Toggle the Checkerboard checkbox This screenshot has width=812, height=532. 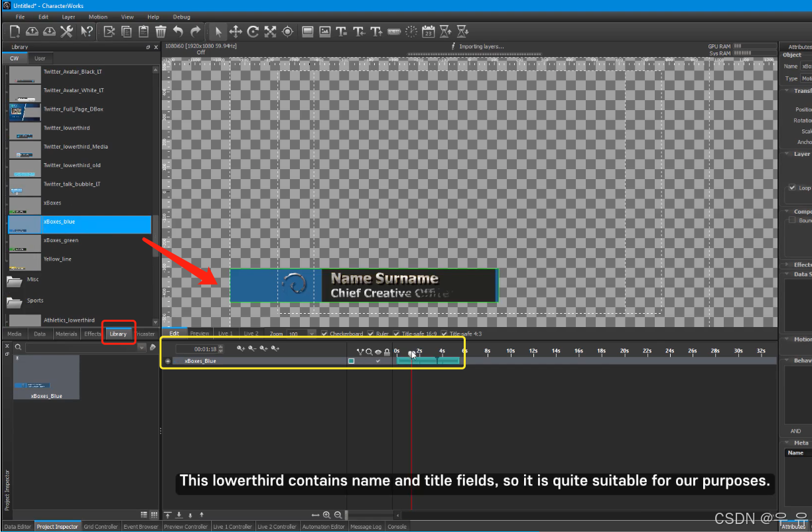[324, 334]
